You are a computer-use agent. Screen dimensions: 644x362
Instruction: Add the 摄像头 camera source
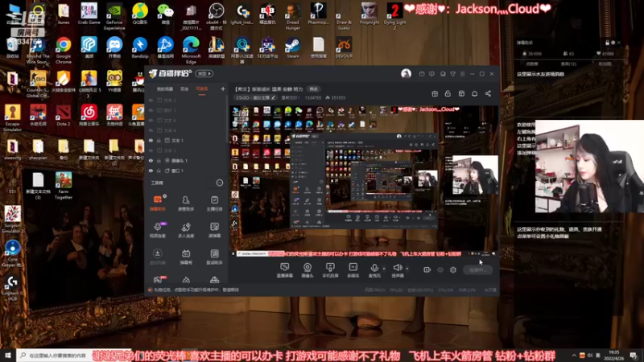[308, 270]
